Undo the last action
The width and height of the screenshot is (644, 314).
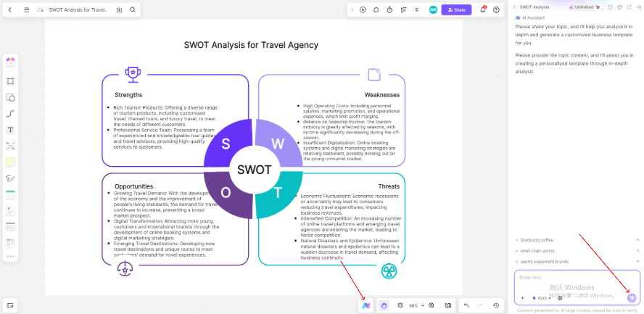(466, 305)
